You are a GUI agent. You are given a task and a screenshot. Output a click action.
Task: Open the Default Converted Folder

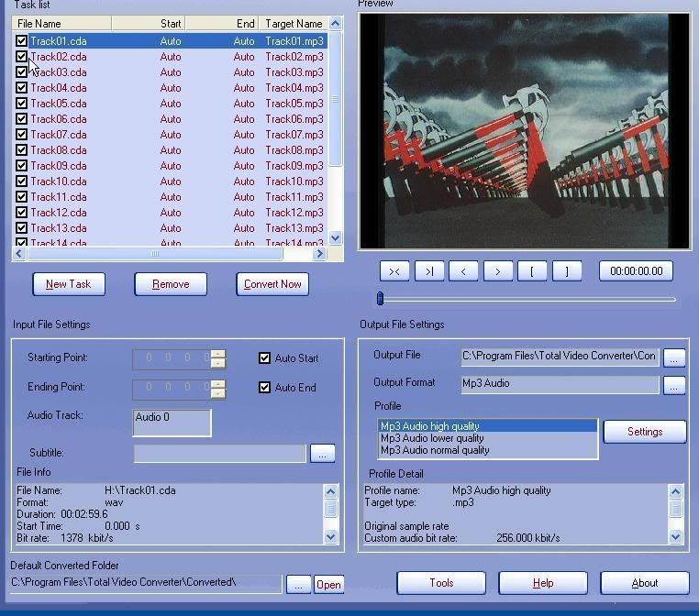[x=328, y=585]
